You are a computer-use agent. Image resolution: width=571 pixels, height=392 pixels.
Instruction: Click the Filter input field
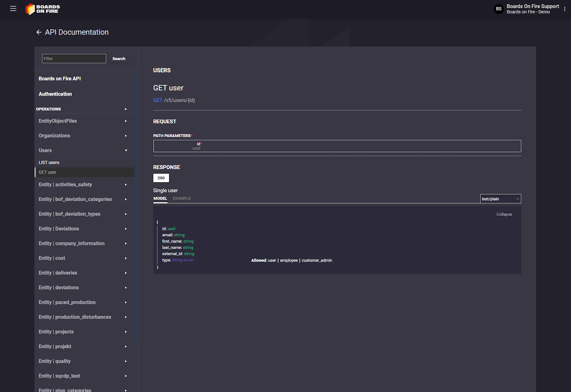(x=74, y=59)
